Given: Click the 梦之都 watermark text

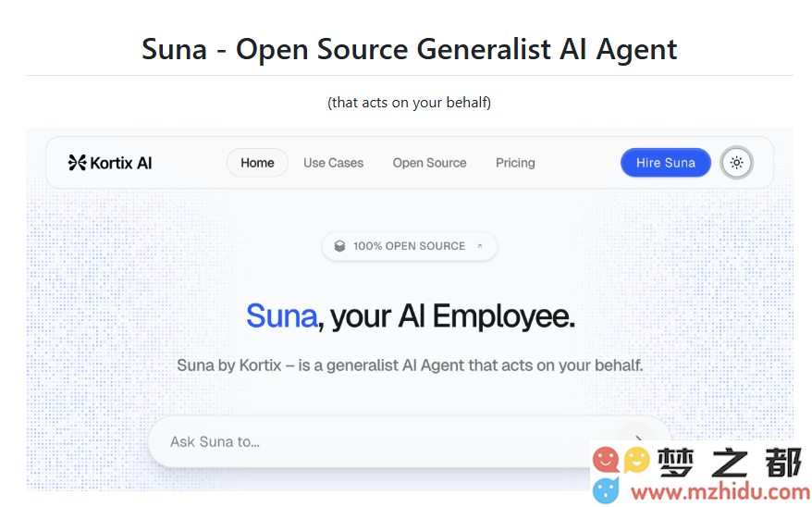Looking at the screenshot, I should pos(729,463).
